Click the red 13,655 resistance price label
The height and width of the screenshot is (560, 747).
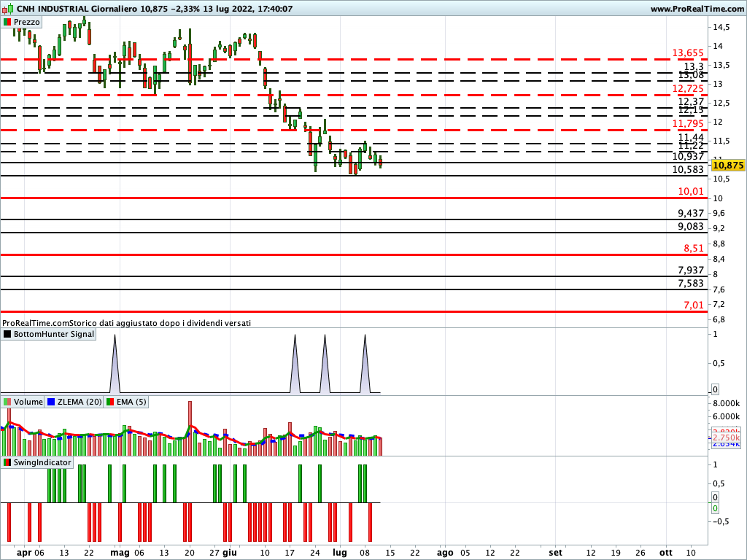click(686, 53)
